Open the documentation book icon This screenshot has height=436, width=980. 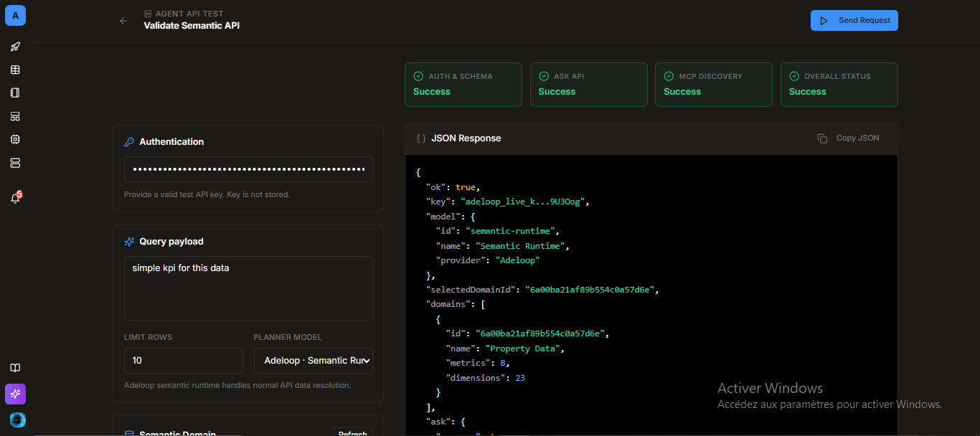click(15, 368)
